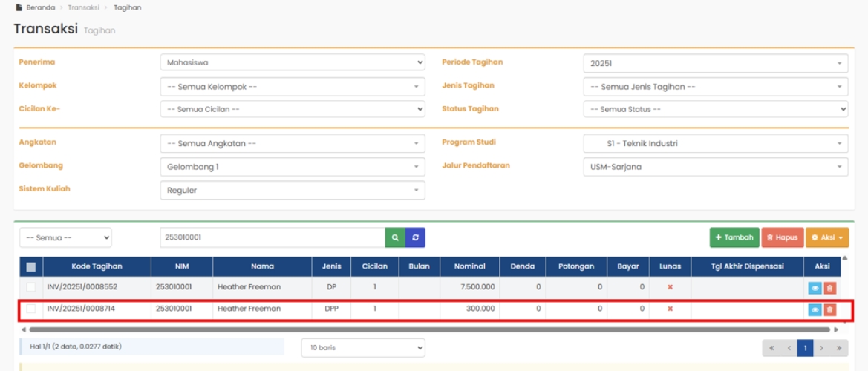Check the row for invoice INV/20251/0008714
Image resolution: width=868 pixels, height=371 pixels.
click(31, 309)
